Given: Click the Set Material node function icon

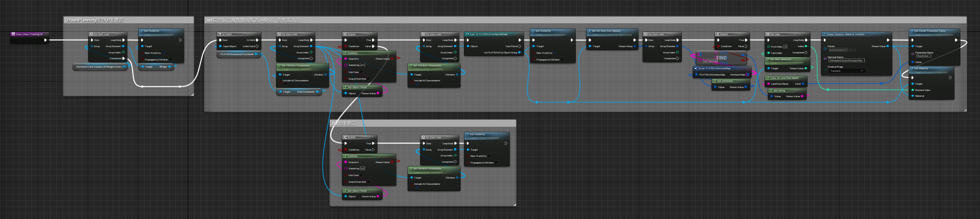Looking at the screenshot, I should pos(912,68).
